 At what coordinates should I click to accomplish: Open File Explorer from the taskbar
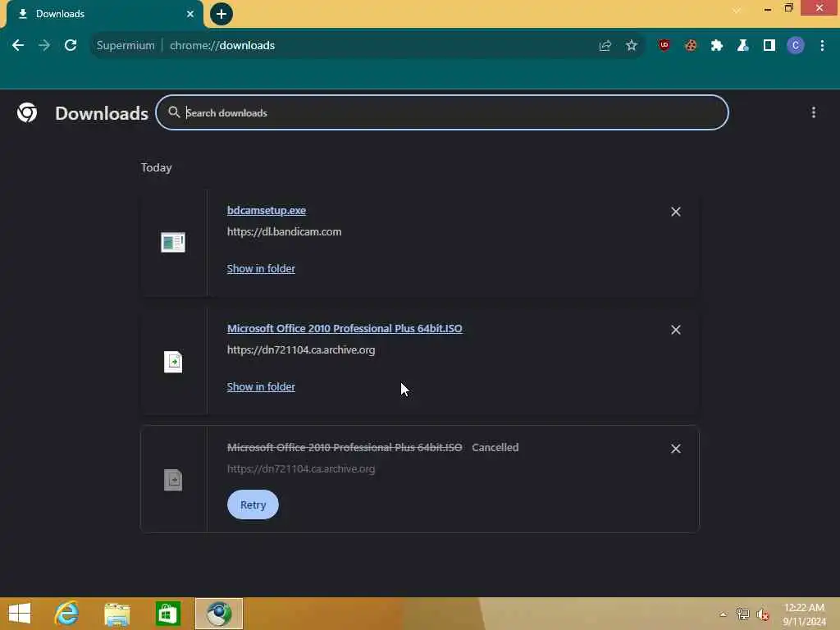[x=116, y=614]
